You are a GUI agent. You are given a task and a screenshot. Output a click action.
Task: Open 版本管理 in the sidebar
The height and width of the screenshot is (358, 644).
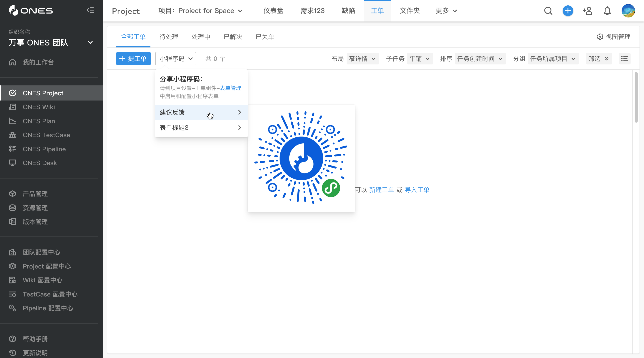51,222
